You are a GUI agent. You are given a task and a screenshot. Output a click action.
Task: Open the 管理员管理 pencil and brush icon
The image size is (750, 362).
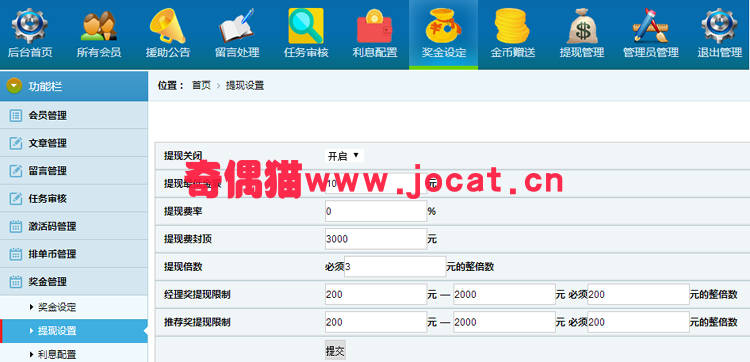tap(651, 26)
